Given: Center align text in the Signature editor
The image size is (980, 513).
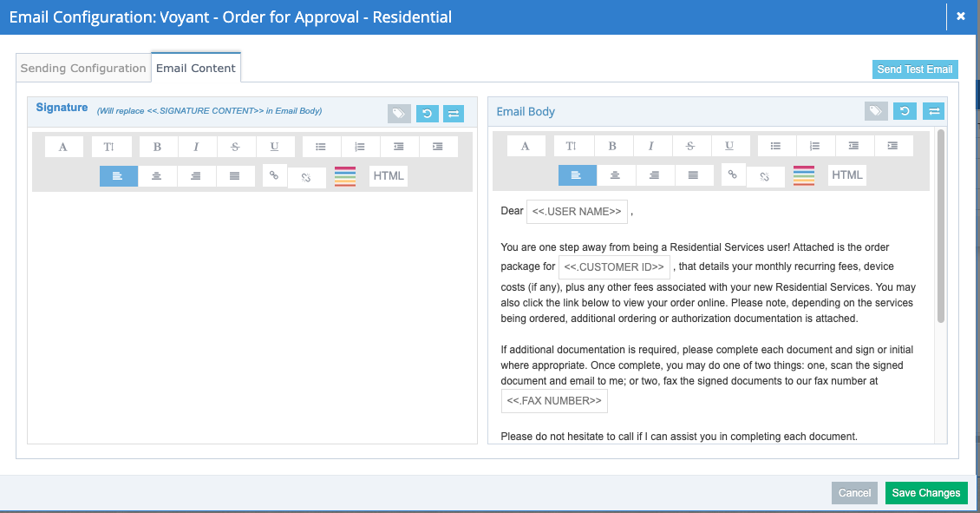Looking at the screenshot, I should tap(157, 176).
